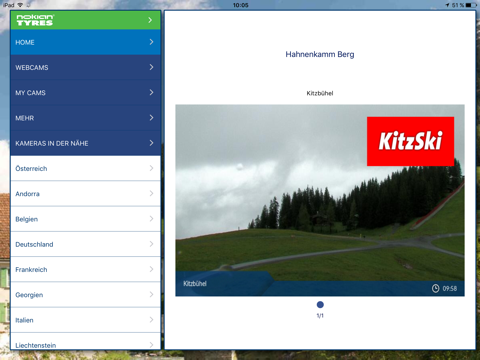
Task: Tap the arrow next to MEHR
Action: click(151, 118)
